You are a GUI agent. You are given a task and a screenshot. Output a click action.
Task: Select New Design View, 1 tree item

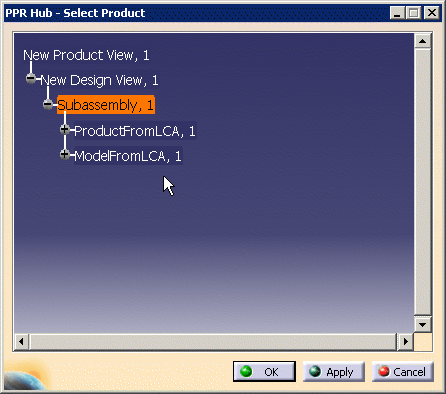[x=99, y=80]
